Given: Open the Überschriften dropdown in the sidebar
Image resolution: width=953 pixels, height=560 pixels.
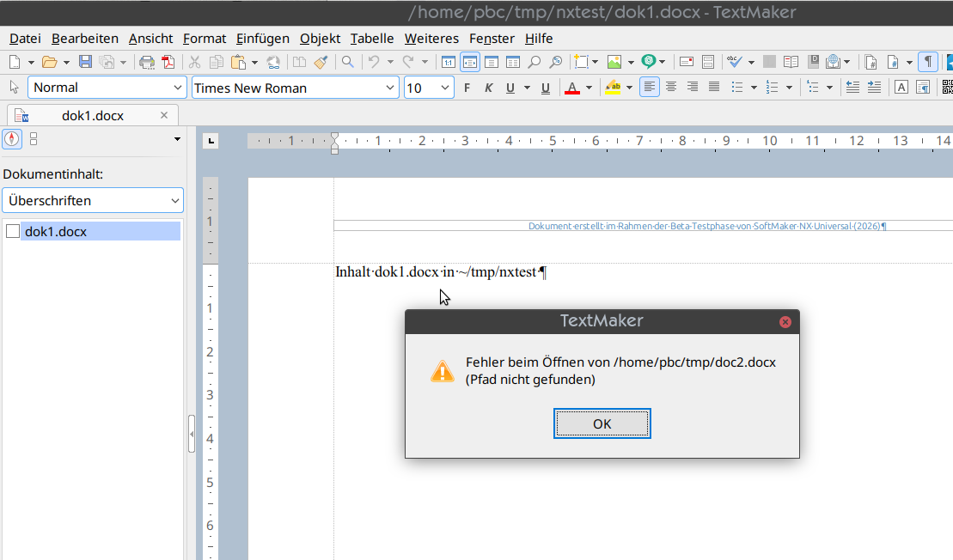Looking at the screenshot, I should [x=93, y=200].
